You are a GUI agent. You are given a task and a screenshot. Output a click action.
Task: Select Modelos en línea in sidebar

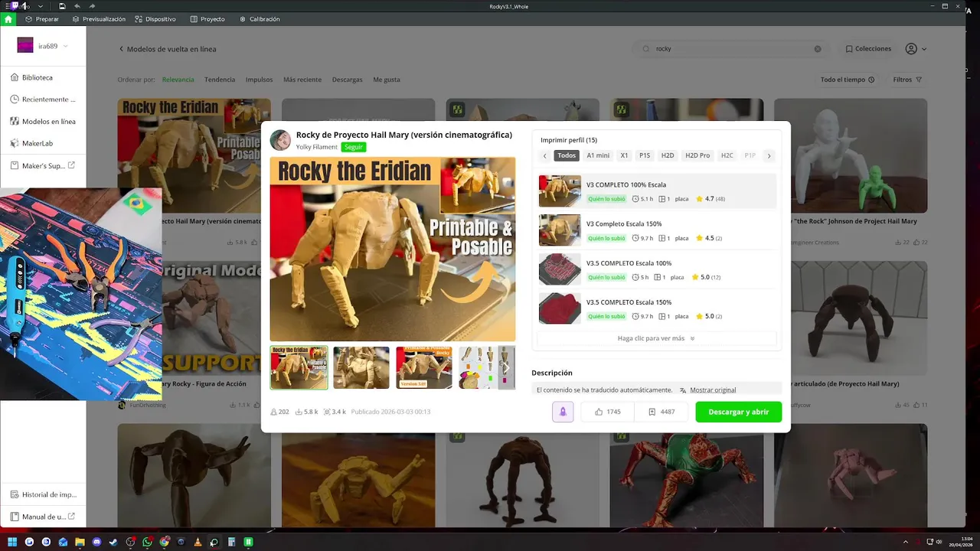(43, 121)
